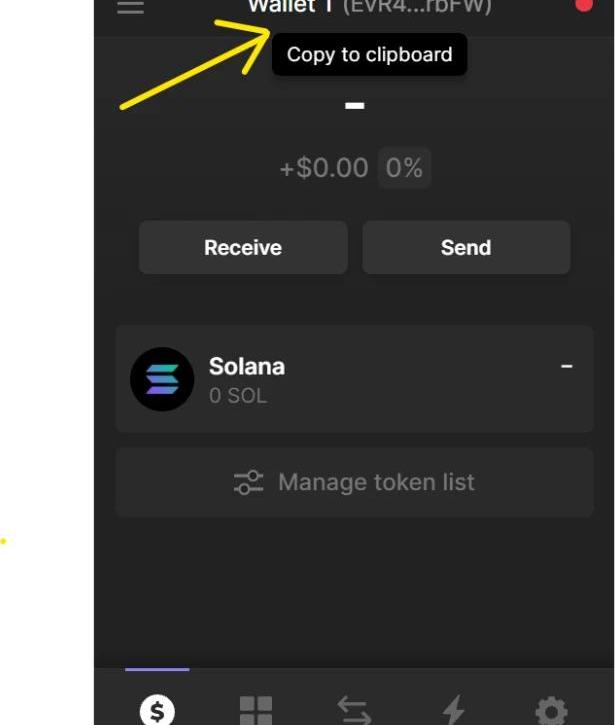Click the 0 SOL balance text
The height and width of the screenshot is (725, 615).
point(238,396)
